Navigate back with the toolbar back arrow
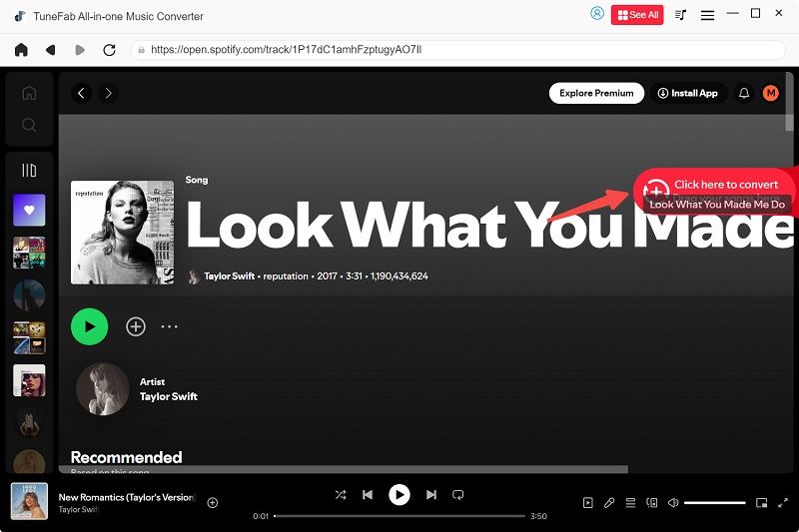799x532 pixels. click(51, 50)
